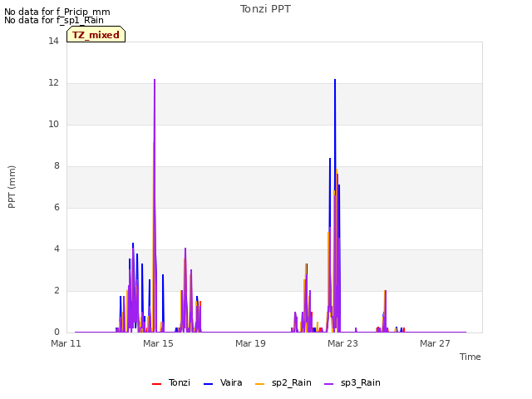The image size is (532, 399).
Task: Click the Time x-axis label
Action: point(470,357)
